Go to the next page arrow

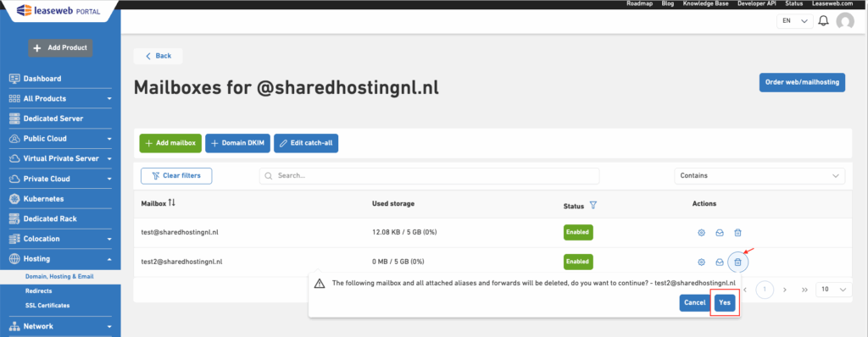784,290
